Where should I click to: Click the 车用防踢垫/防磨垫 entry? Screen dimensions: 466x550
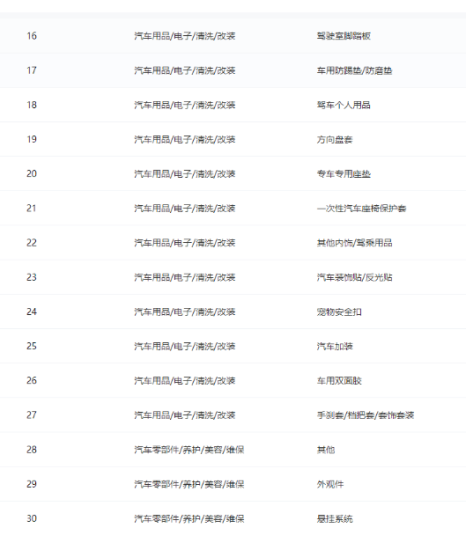coord(354,71)
